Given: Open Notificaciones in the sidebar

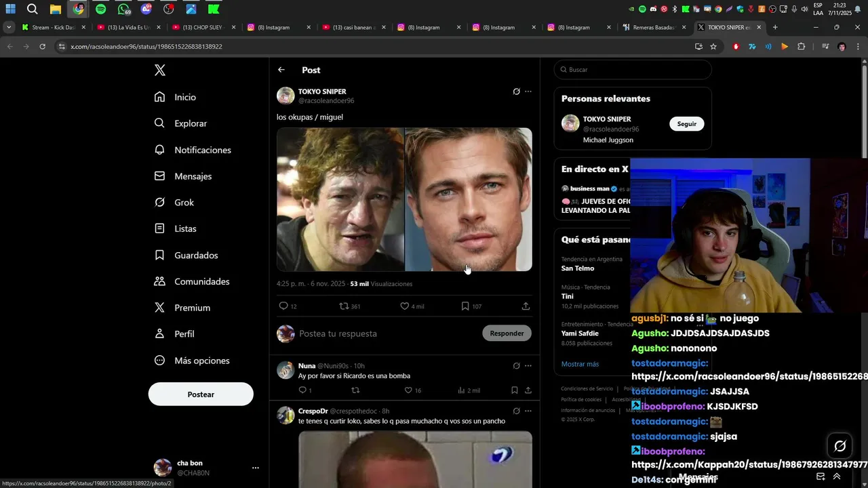Looking at the screenshot, I should point(193,150).
